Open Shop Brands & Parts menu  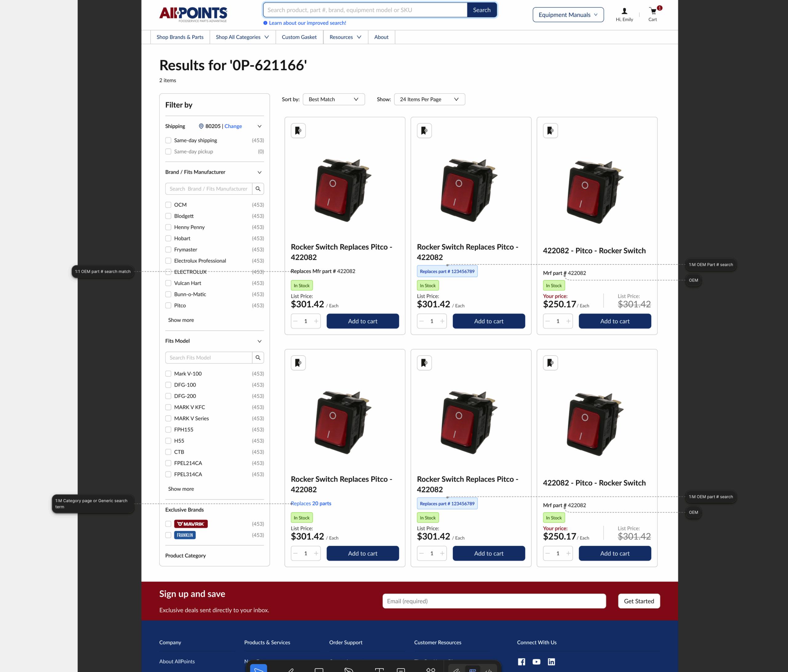[x=180, y=37]
